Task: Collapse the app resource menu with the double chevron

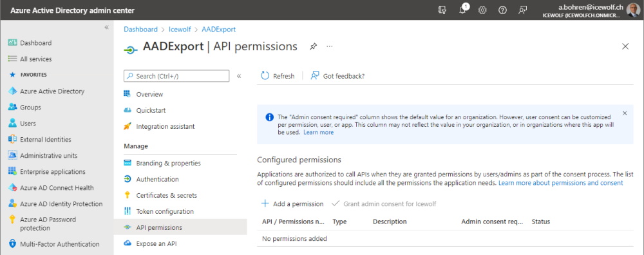Action: coord(239,76)
